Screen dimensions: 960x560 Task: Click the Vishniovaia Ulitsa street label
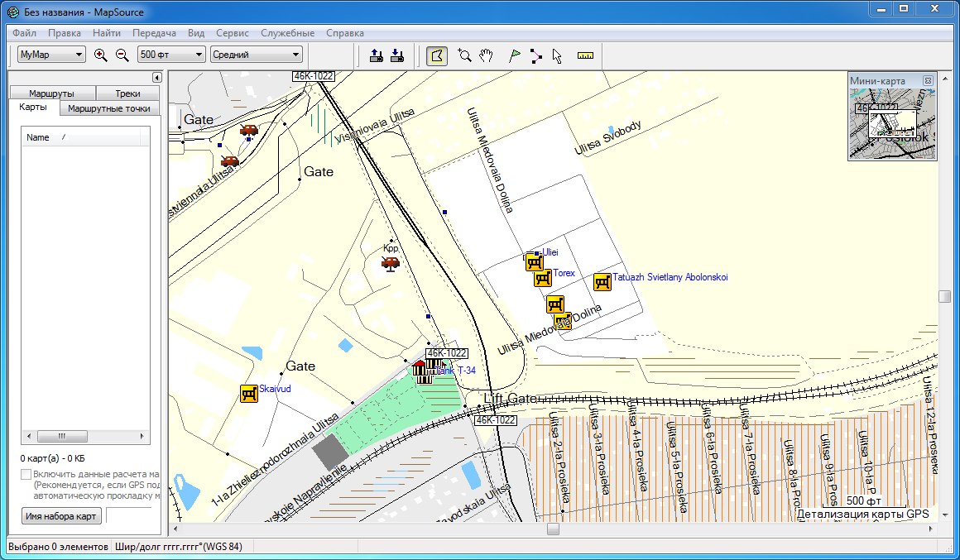pyautogui.click(x=375, y=126)
